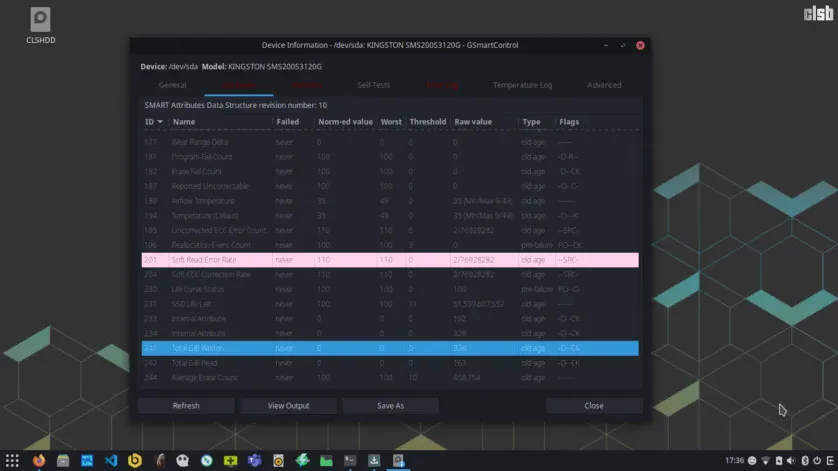This screenshot has width=838, height=471.
Task: Open the terminal icon in the taskbar
Action: point(349,460)
